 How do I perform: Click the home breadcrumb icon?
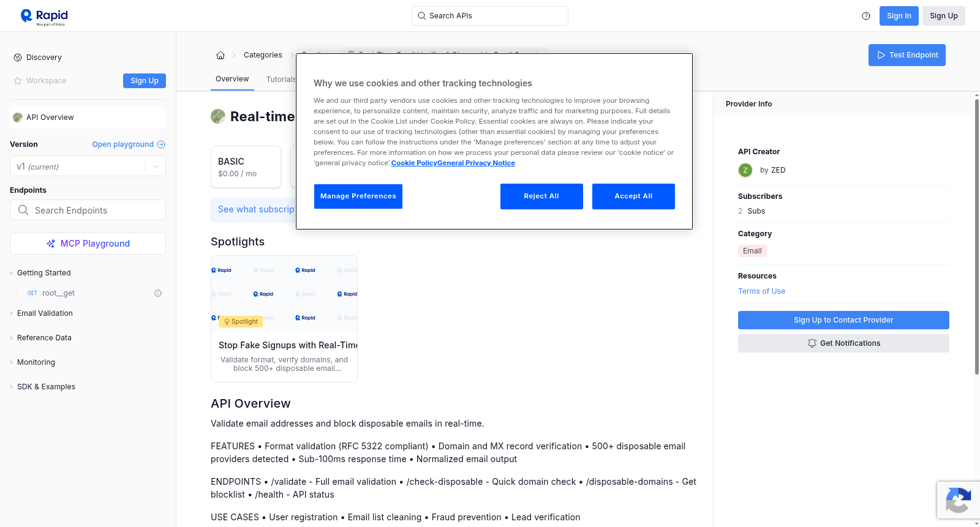tap(221, 55)
